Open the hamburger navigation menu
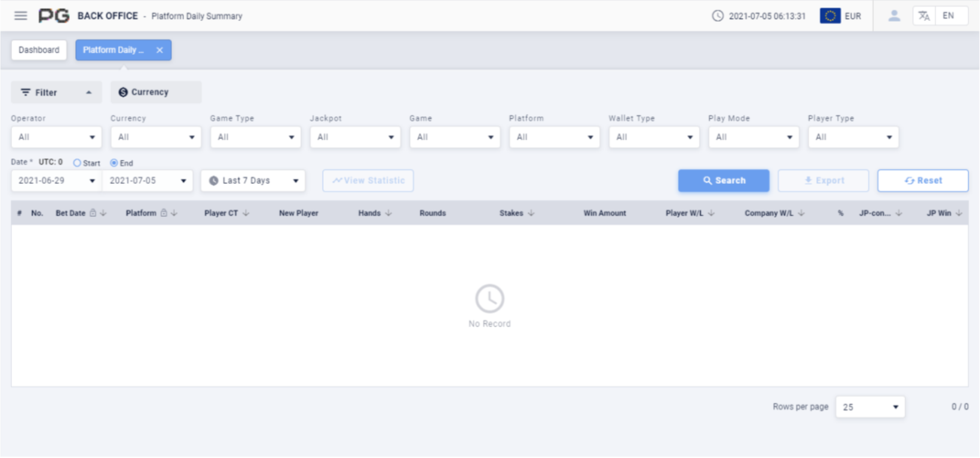Image resolution: width=980 pixels, height=458 pixels. [20, 16]
